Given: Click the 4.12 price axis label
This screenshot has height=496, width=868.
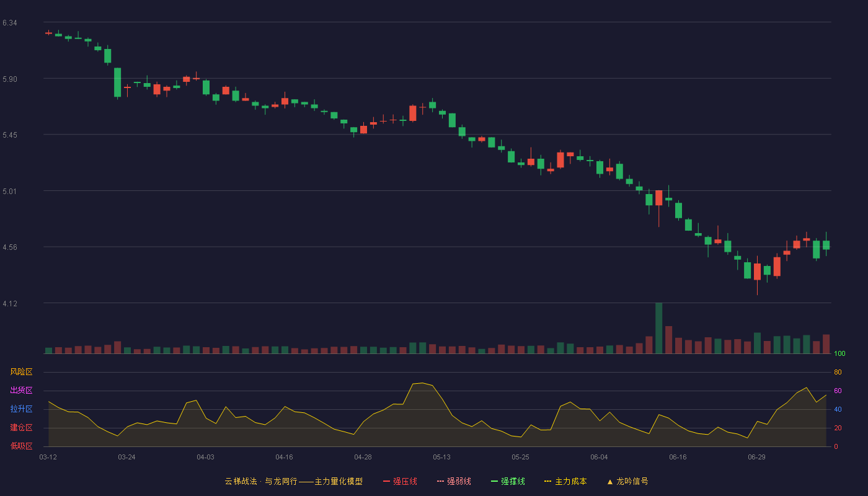Looking at the screenshot, I should click(x=9, y=304).
